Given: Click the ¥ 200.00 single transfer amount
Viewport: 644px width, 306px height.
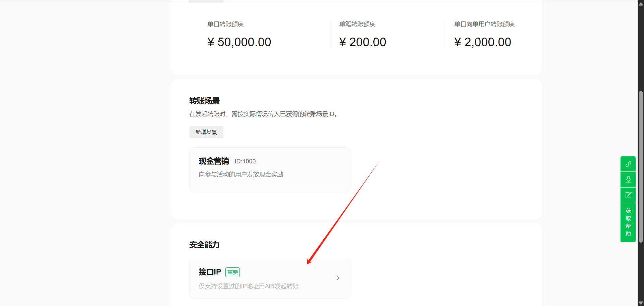Looking at the screenshot, I should tap(363, 42).
